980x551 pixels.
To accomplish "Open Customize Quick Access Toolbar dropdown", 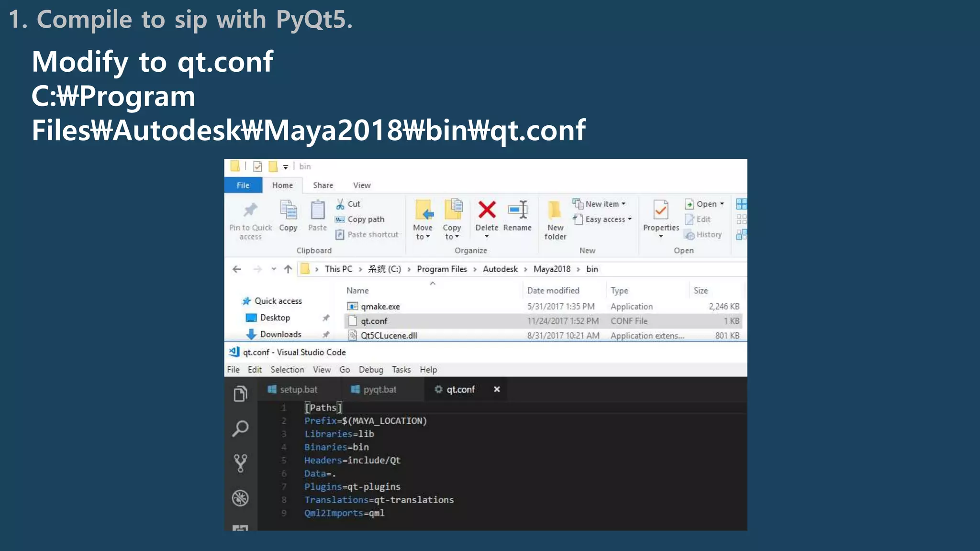I will click(x=285, y=167).
